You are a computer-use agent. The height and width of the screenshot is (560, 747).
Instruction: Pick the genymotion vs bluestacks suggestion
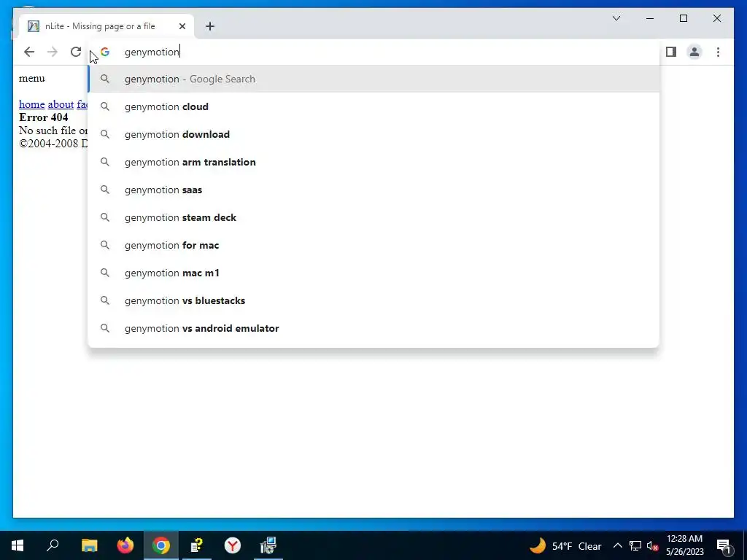(374, 300)
